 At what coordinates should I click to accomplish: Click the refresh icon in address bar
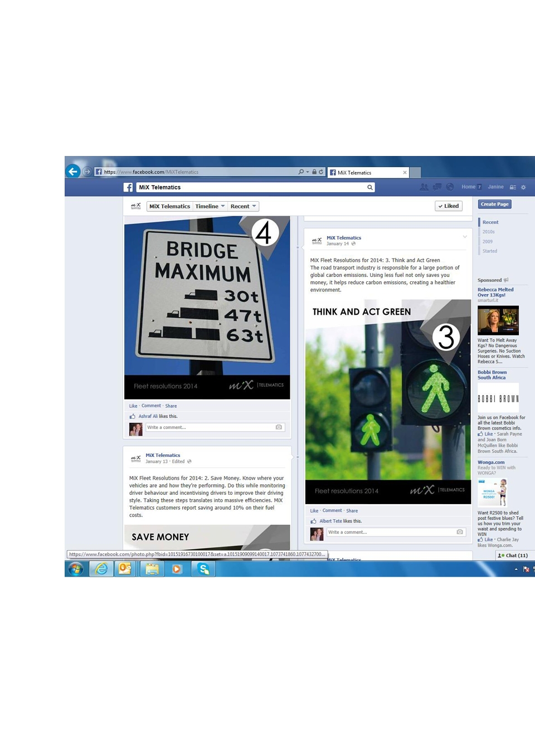pos(321,172)
